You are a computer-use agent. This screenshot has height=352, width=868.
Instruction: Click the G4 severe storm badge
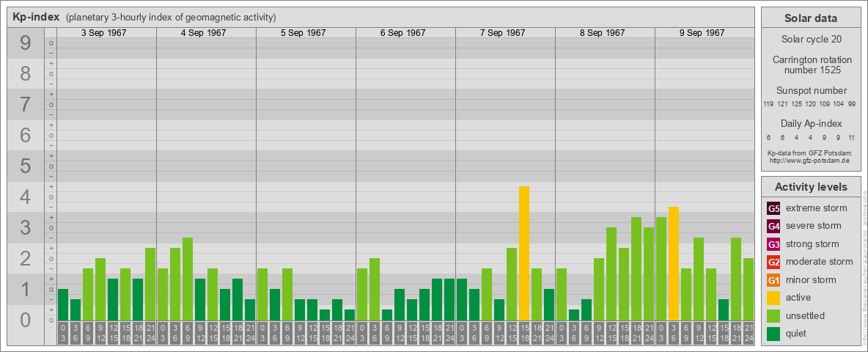[773, 227]
